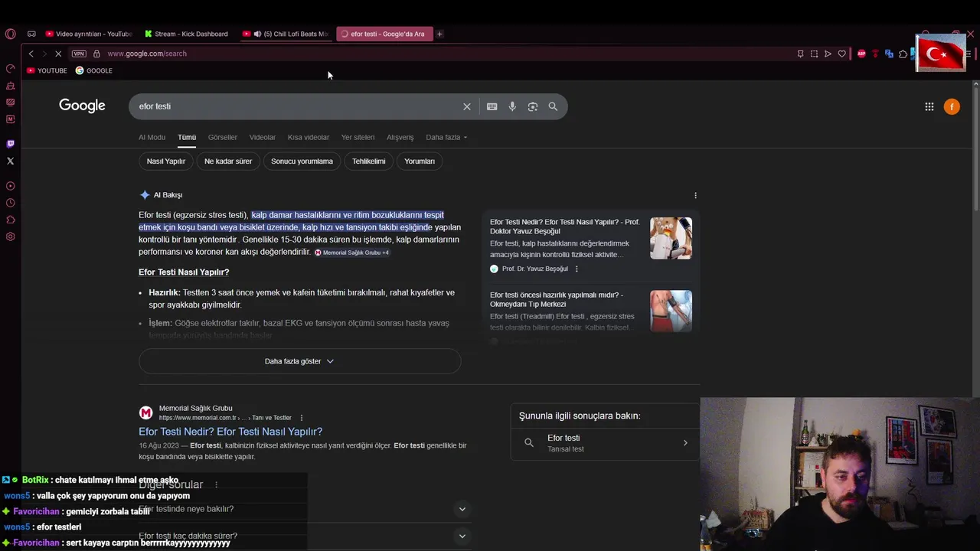980x551 pixels.
Task: Open a new tab with plus button
Action: tap(439, 34)
